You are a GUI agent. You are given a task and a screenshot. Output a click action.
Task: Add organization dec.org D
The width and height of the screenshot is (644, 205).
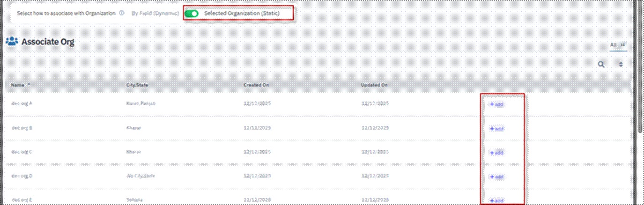tap(496, 177)
